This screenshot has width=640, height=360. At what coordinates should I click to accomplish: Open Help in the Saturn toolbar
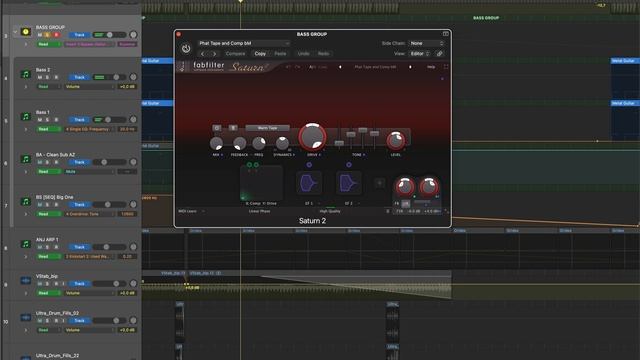coord(431,67)
